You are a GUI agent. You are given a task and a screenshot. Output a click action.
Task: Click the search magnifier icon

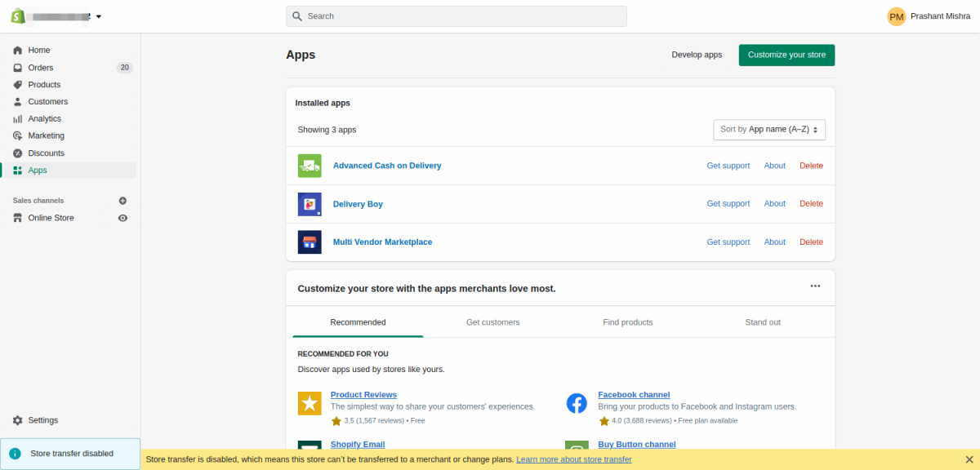click(x=297, y=16)
